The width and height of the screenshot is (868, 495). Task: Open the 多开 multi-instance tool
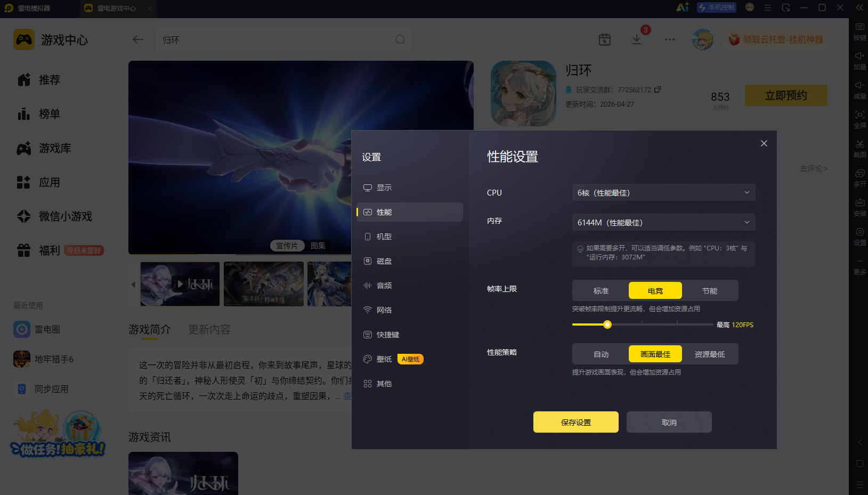point(860,178)
